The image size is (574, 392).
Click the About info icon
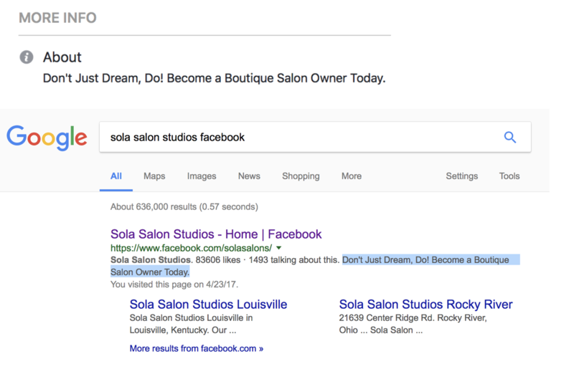[27, 57]
